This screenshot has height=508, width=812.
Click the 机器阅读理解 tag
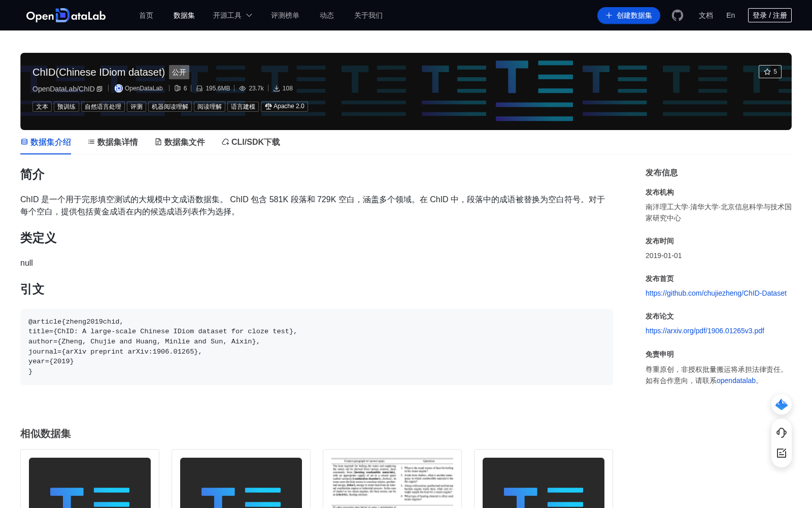[170, 107]
